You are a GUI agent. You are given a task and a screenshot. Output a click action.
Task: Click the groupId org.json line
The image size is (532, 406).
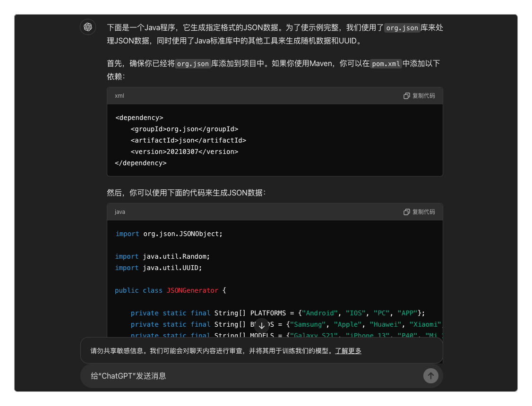[x=185, y=129]
